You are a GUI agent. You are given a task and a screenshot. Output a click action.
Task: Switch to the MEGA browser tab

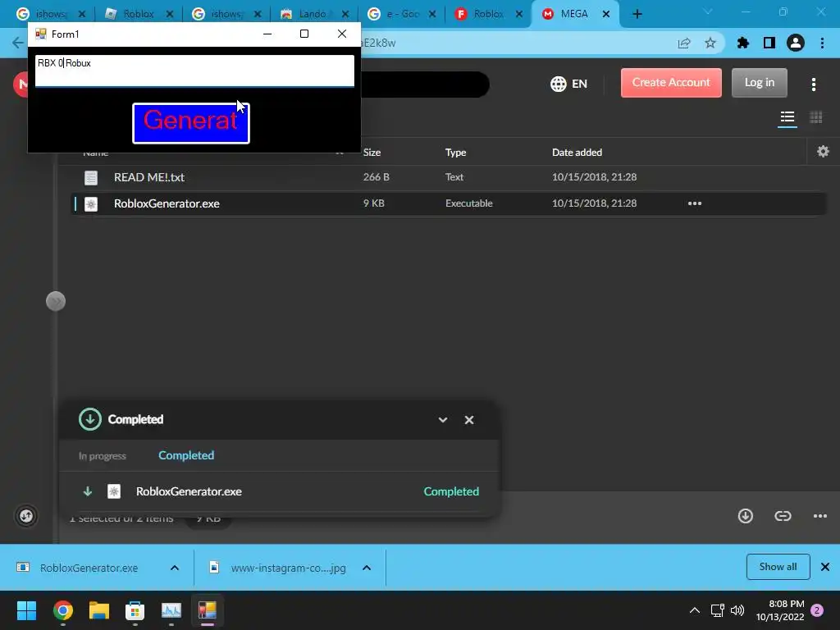[574, 14]
